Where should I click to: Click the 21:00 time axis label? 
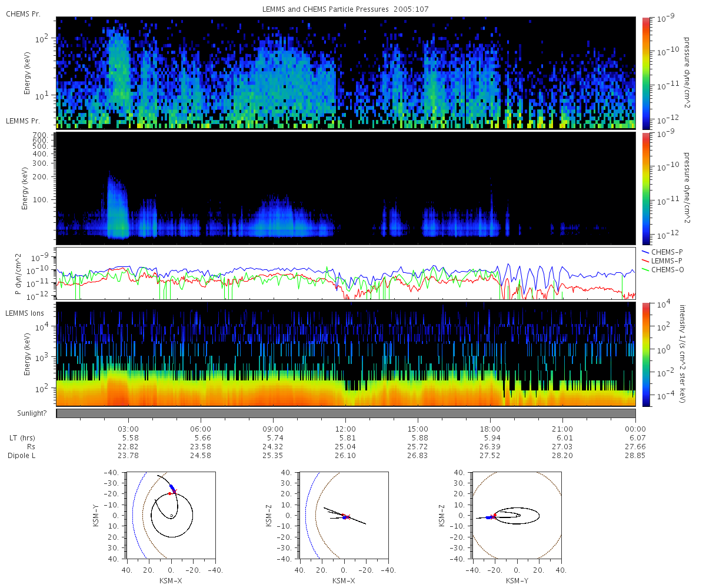[x=563, y=429]
